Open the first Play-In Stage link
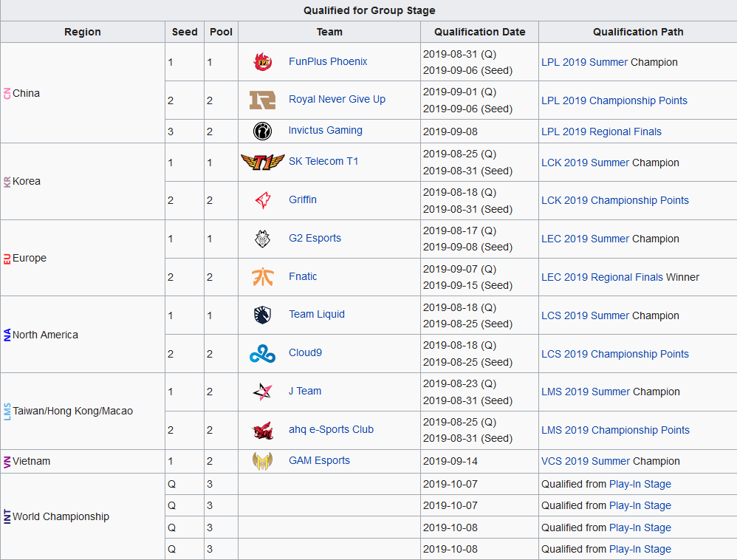This screenshot has width=737, height=560. pos(640,484)
